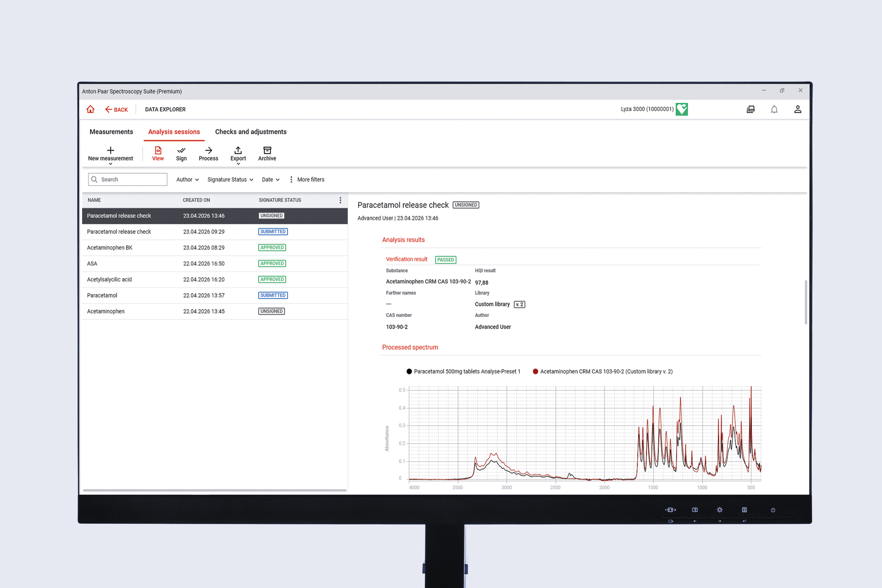882x588 pixels.
Task: Open the notifications bell
Action: pyautogui.click(x=774, y=109)
